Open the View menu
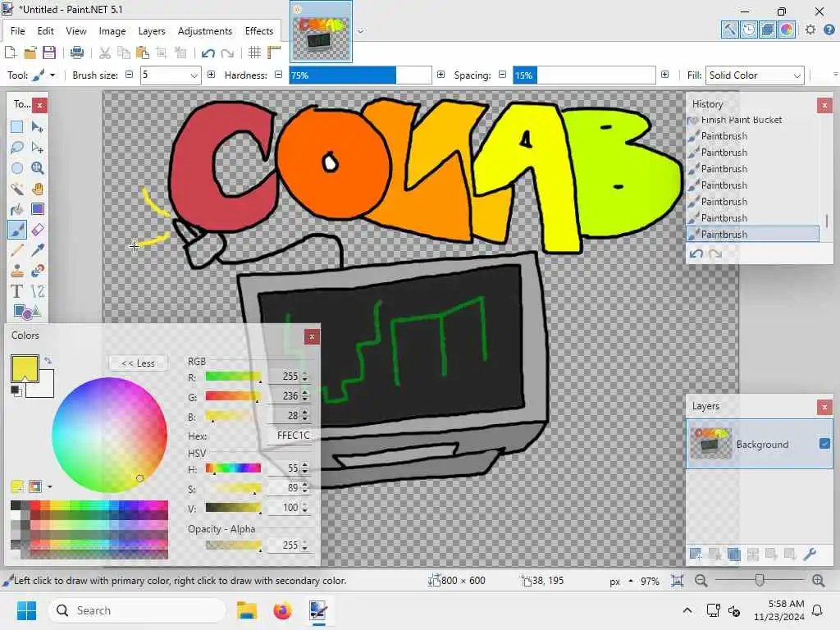The image size is (840, 630). click(x=76, y=31)
